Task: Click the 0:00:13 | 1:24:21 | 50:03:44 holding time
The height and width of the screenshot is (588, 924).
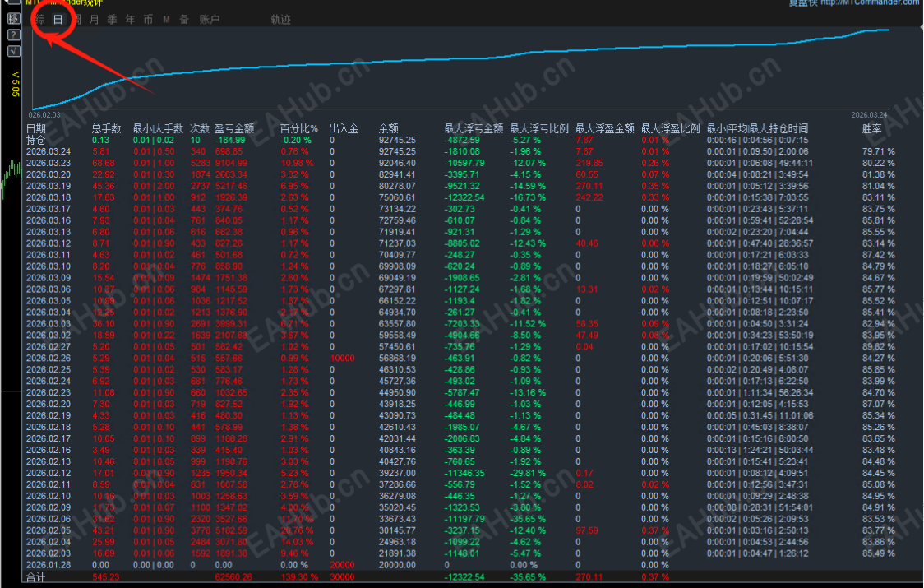Action: pos(760,450)
